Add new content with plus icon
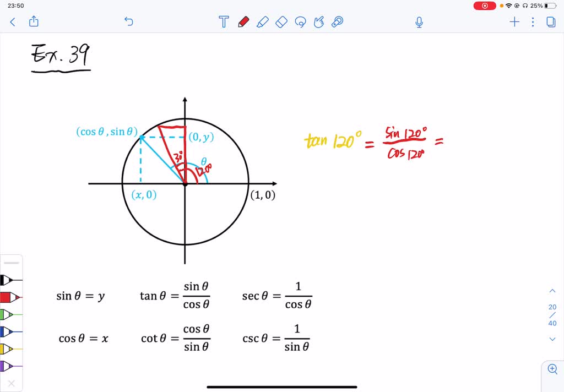564x392 pixels. (514, 22)
